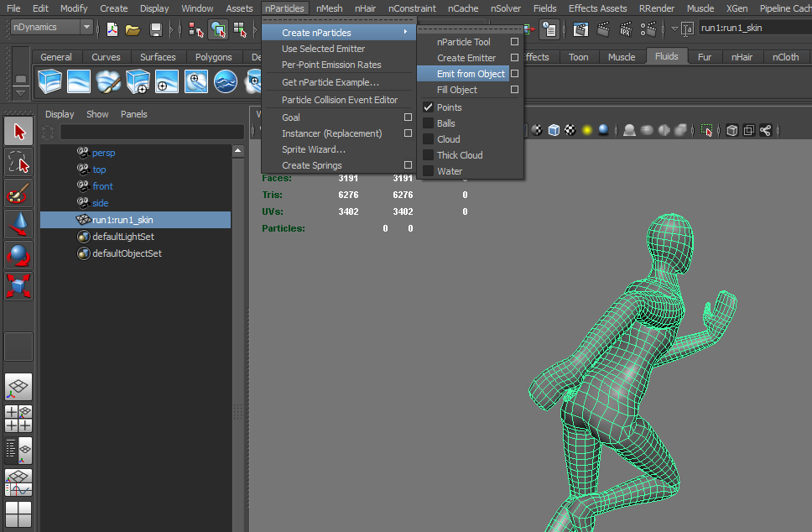Viewport: 812px width, 532px height.
Task: Open a scene with folder icon
Action: (x=133, y=30)
